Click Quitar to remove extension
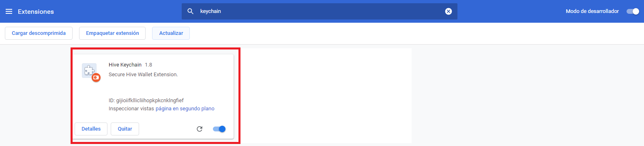This screenshot has width=644, height=146. pyautogui.click(x=125, y=129)
